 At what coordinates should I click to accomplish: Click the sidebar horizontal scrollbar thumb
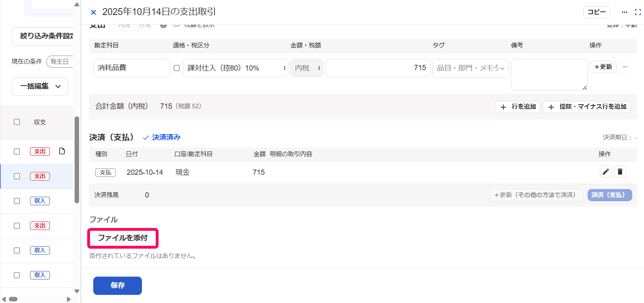click(x=13, y=299)
